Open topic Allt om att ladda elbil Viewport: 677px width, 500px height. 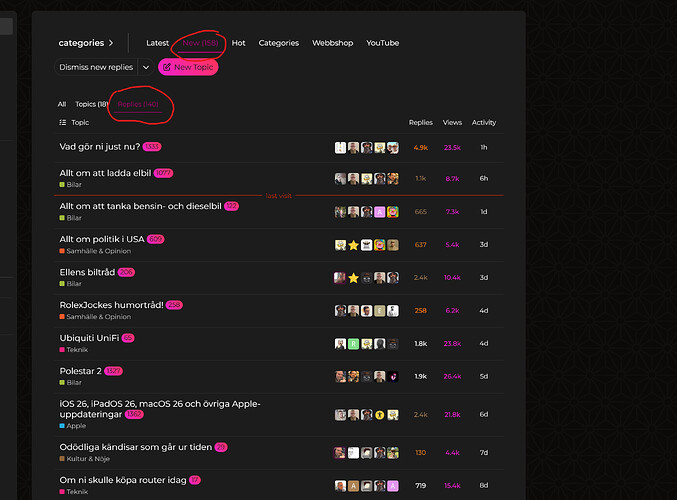(x=105, y=173)
